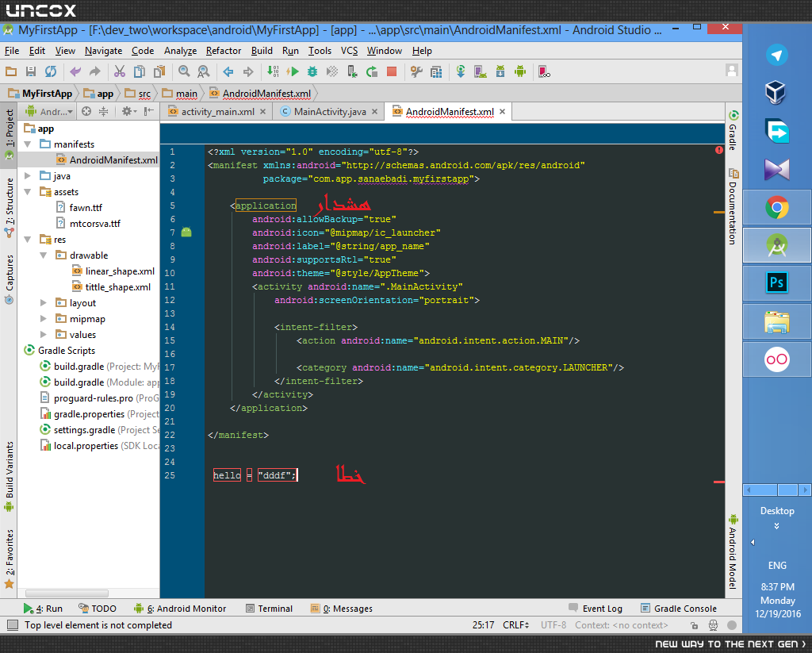This screenshot has width=812, height=653.
Task: Click the Find magnifier icon
Action: (184, 71)
